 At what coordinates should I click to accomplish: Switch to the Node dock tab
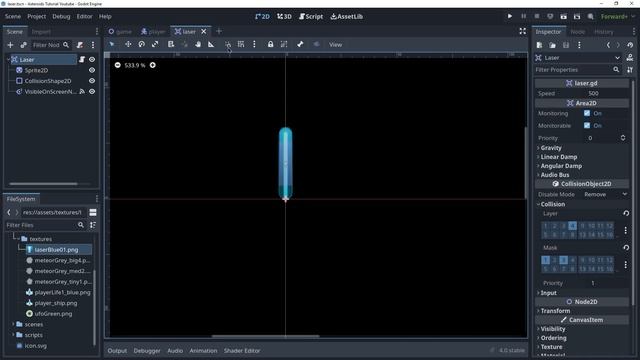pyautogui.click(x=578, y=31)
